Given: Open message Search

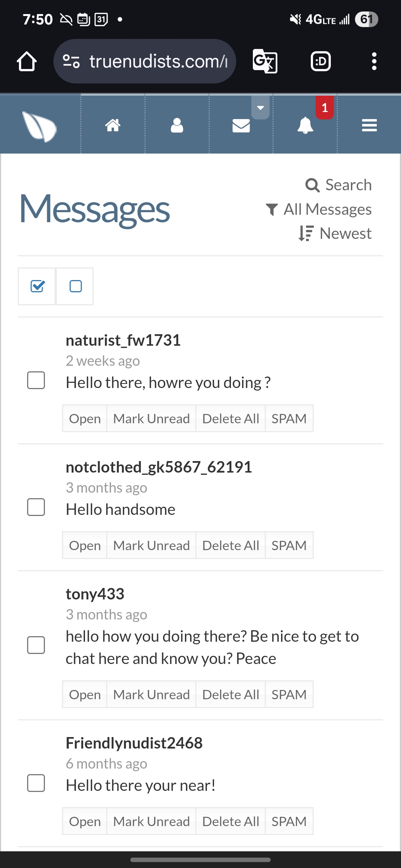Looking at the screenshot, I should click(x=338, y=185).
